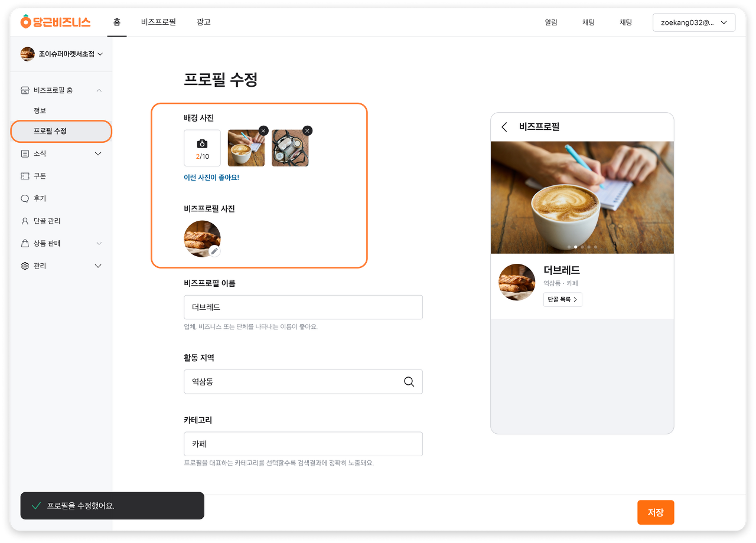Collapse the 비즈프로필 홈 section chevron
The image size is (756, 543).
pyautogui.click(x=99, y=90)
